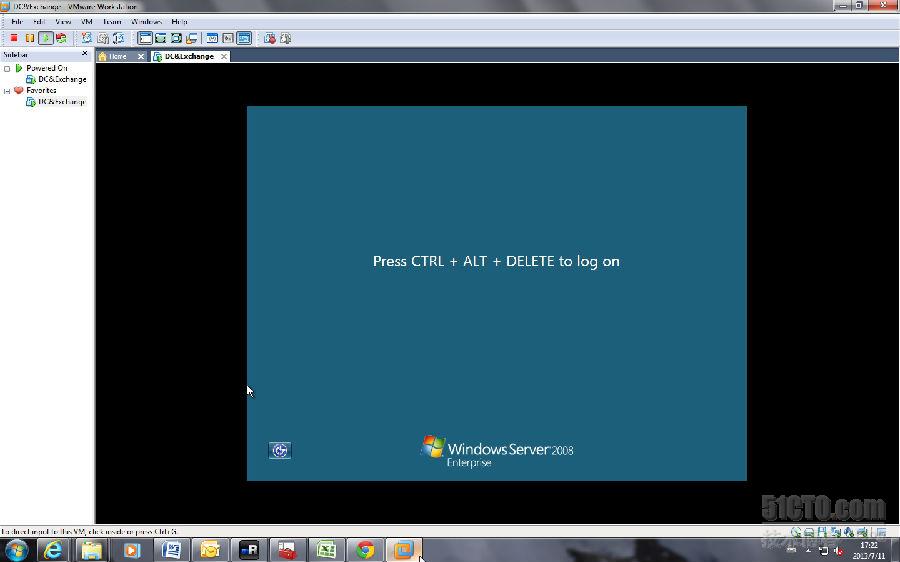
Task: Click the Press CTRL + ALT + DELETE text
Action: coord(496,261)
